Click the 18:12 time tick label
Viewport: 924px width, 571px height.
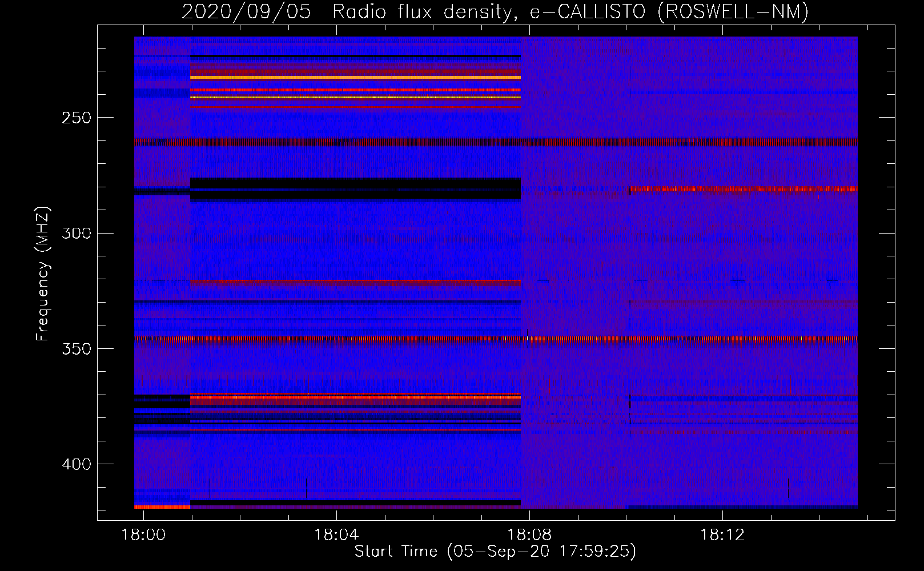(x=723, y=534)
